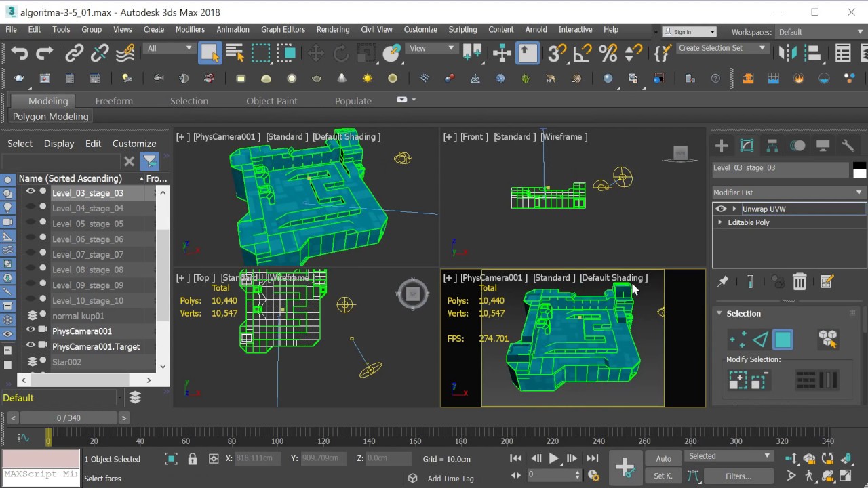Collapse the Selection rollout
868x488 pixels.
pyautogui.click(x=719, y=313)
